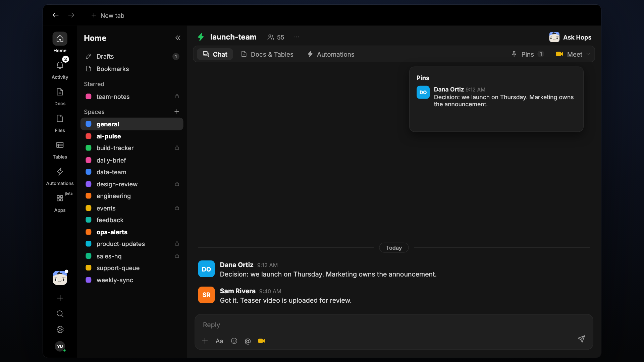
Task: Toggle the Pins panel
Action: [x=528, y=54]
